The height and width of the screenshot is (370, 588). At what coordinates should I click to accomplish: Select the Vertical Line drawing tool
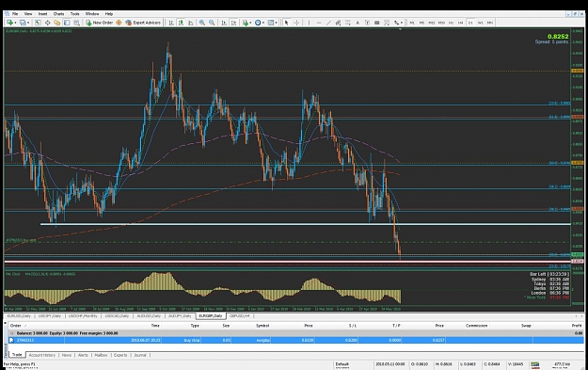(x=309, y=23)
